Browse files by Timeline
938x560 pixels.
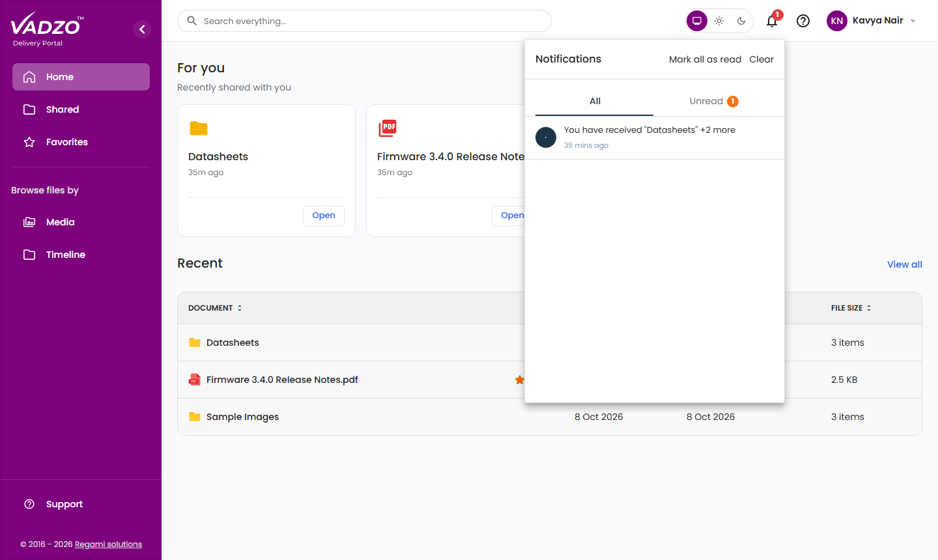(81, 255)
